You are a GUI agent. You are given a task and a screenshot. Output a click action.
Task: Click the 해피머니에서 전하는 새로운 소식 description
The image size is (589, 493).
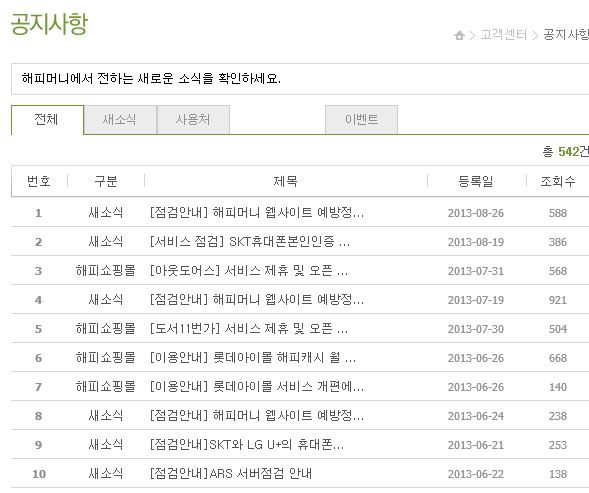151,79
